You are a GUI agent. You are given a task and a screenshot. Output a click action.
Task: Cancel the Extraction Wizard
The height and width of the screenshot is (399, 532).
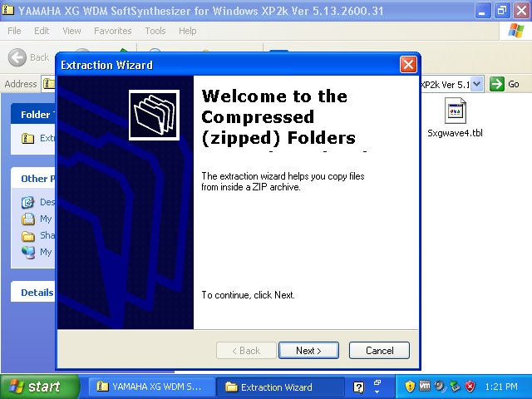[379, 351]
